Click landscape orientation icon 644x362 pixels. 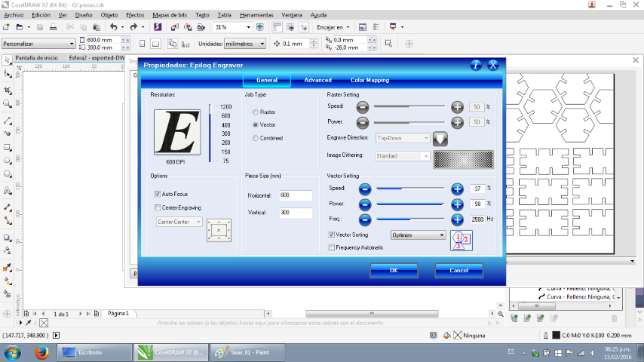[x=155, y=44]
